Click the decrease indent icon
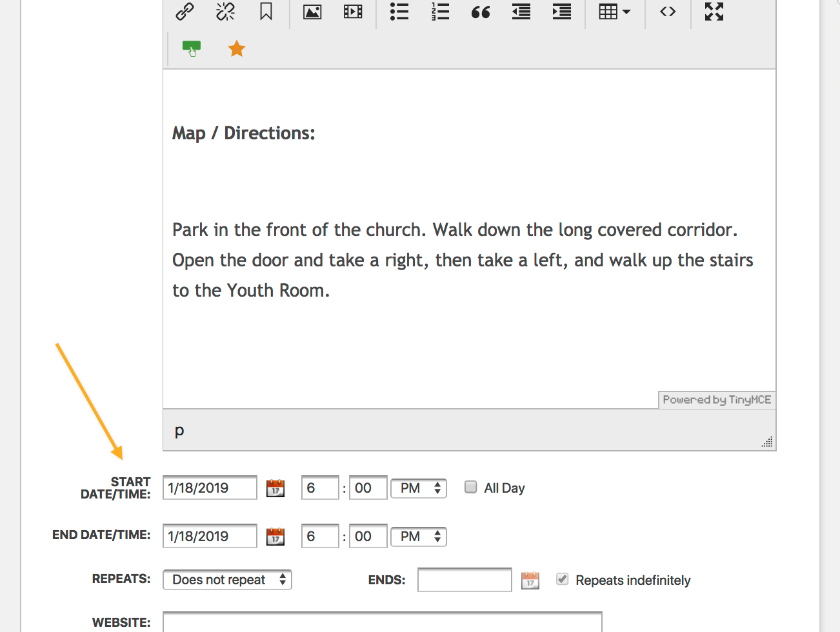 521,12
